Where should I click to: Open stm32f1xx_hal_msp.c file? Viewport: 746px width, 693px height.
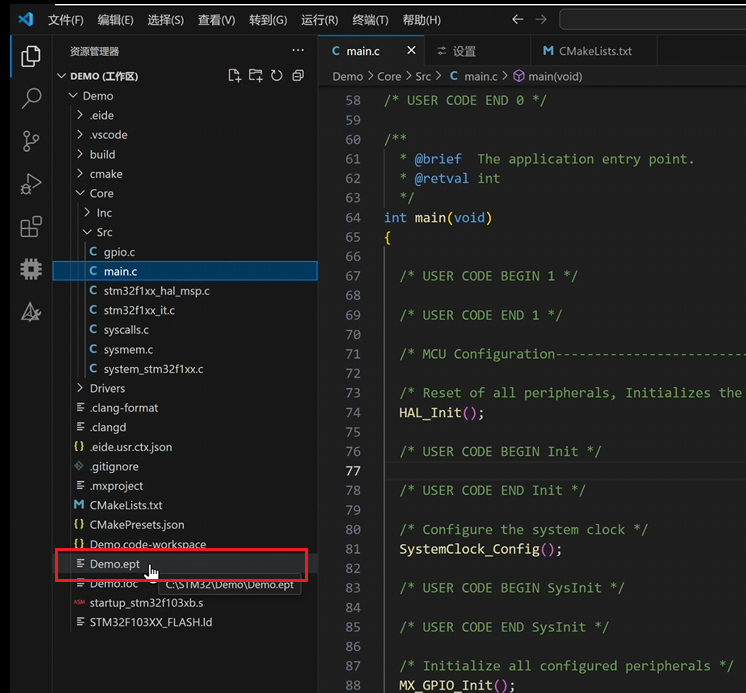pos(157,291)
